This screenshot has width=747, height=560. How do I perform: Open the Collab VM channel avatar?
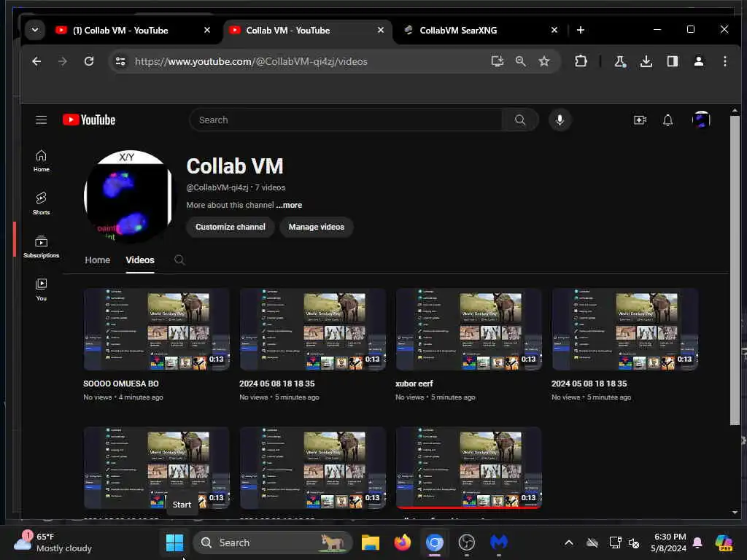pos(128,195)
